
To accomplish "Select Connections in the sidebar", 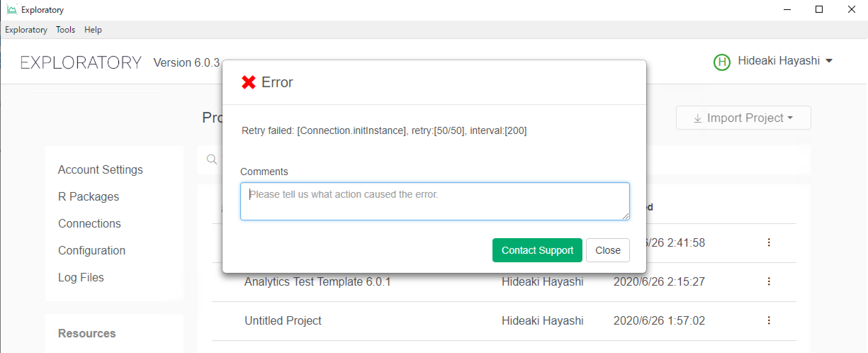I will [x=89, y=223].
